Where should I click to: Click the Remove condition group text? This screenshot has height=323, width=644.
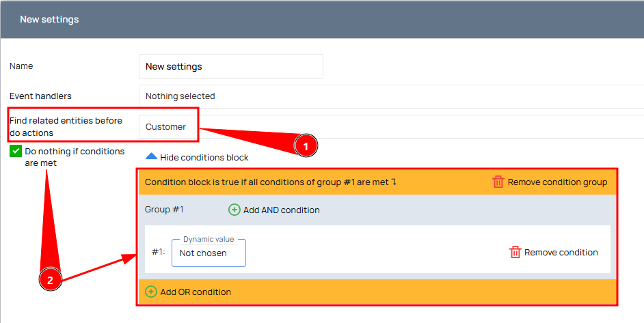pos(557,182)
